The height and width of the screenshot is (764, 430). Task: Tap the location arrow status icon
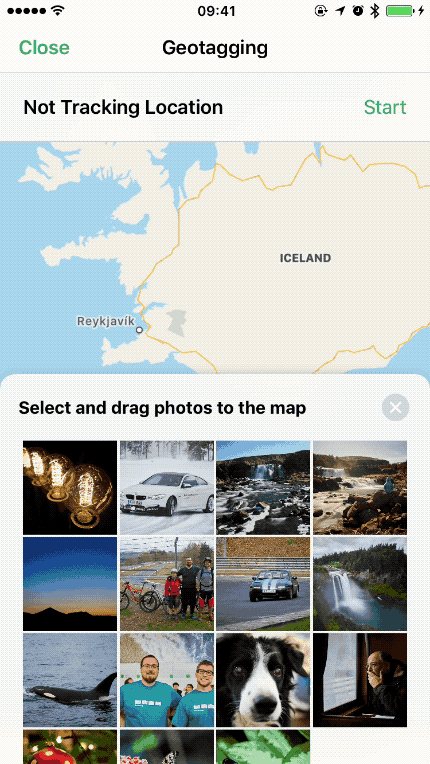[340, 11]
